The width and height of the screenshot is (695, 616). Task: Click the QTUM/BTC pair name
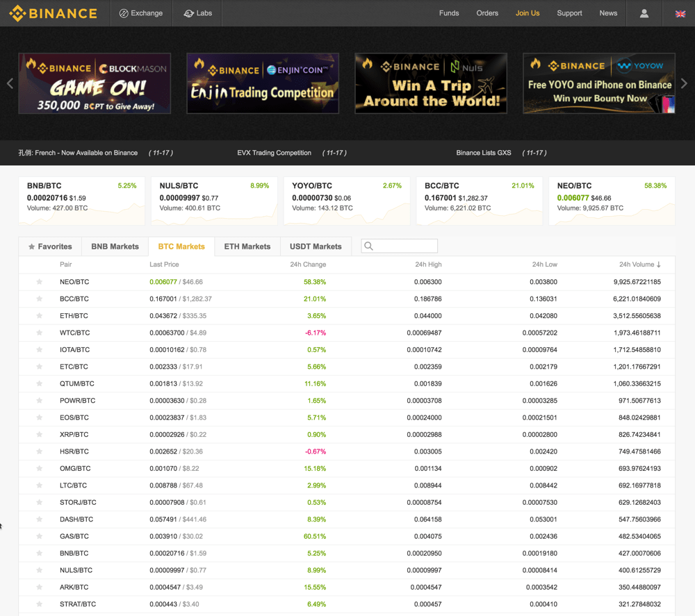(77, 383)
